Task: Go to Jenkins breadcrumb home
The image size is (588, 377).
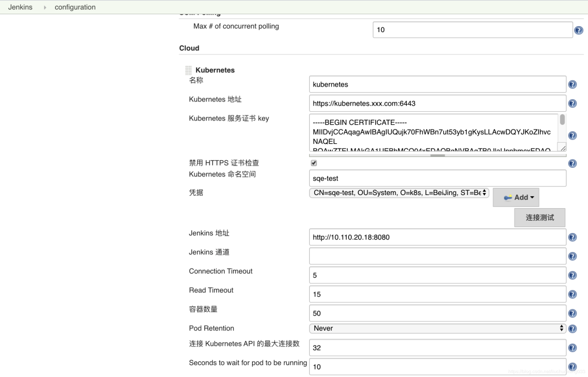Action: pyautogui.click(x=20, y=7)
